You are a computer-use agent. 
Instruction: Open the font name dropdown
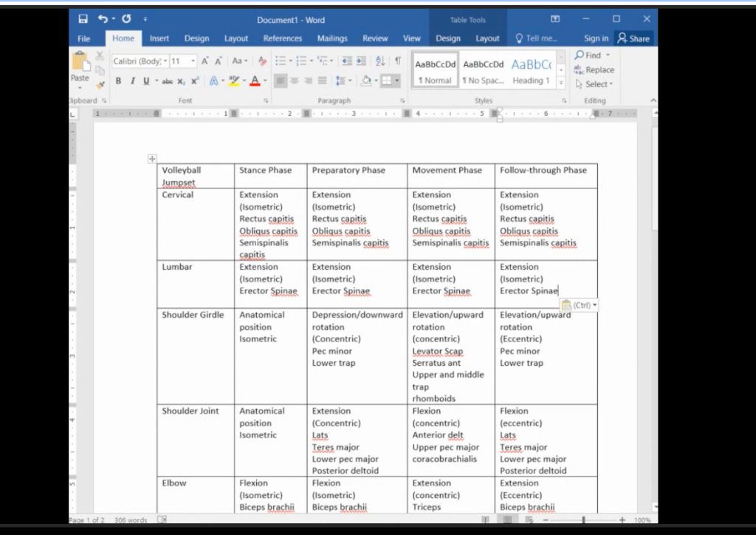click(x=165, y=61)
